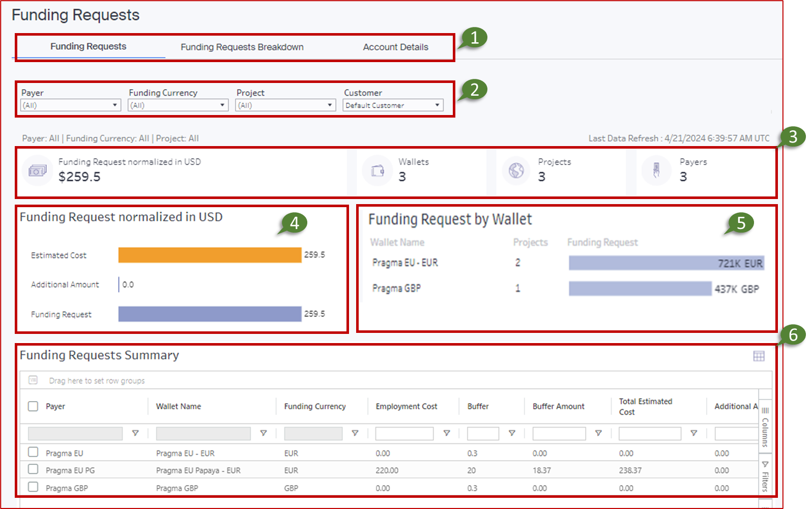Open the Buffer column filter icon
Image resolution: width=812 pixels, height=509 pixels.
512,433
